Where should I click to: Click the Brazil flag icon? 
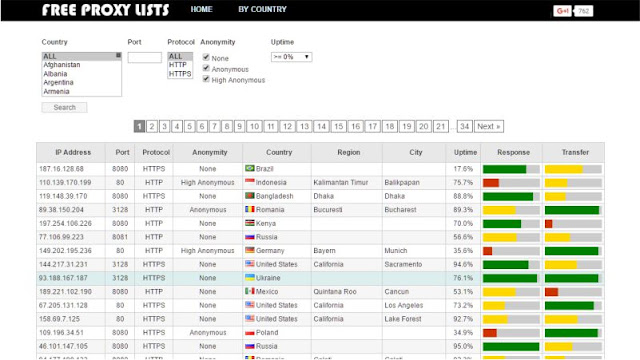click(249, 168)
